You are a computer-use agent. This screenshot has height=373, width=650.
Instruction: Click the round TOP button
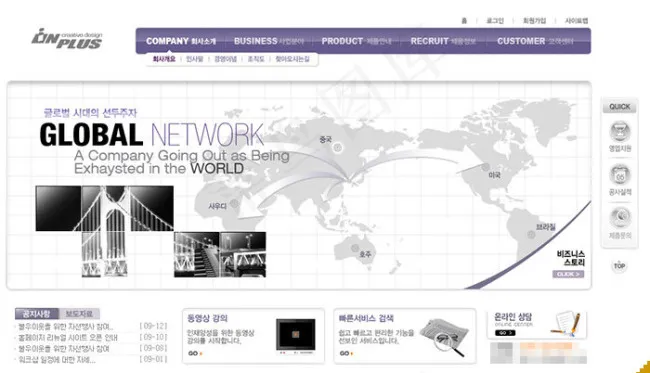click(619, 266)
